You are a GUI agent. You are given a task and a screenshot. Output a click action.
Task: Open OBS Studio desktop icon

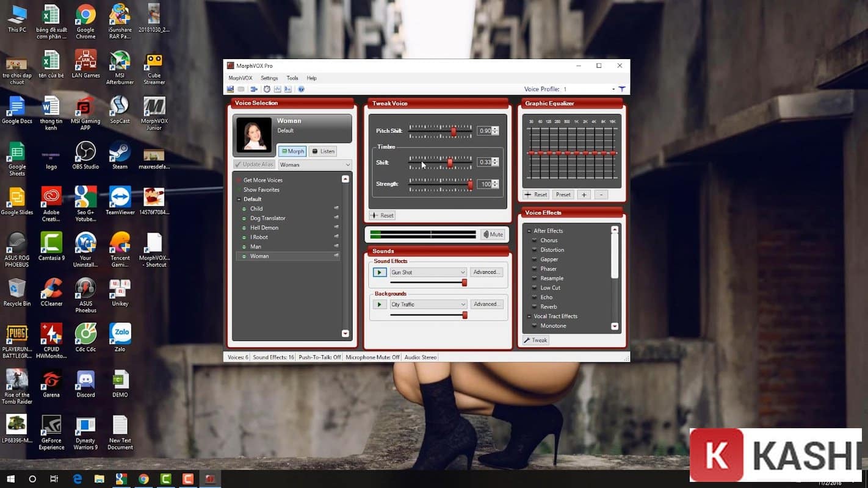click(85, 156)
